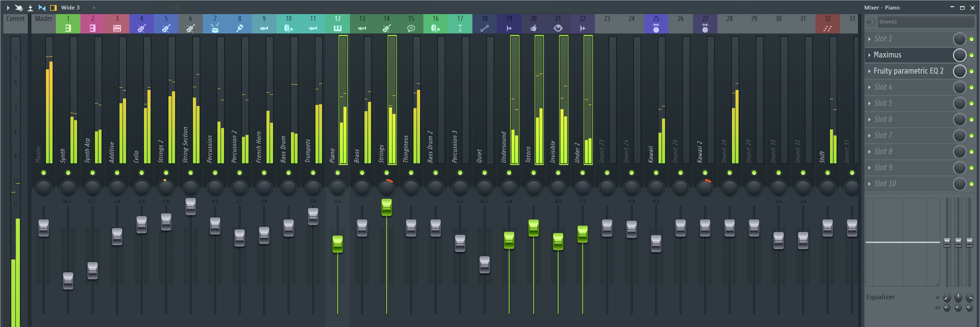Disable the Maximus effect with its LED
Image resolution: width=980 pixels, height=327 pixels.
click(x=972, y=55)
